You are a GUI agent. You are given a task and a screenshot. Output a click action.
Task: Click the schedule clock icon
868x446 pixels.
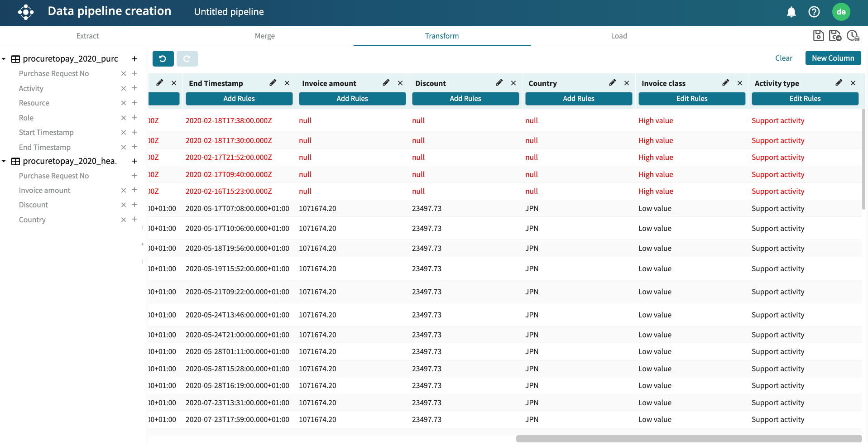click(x=853, y=35)
